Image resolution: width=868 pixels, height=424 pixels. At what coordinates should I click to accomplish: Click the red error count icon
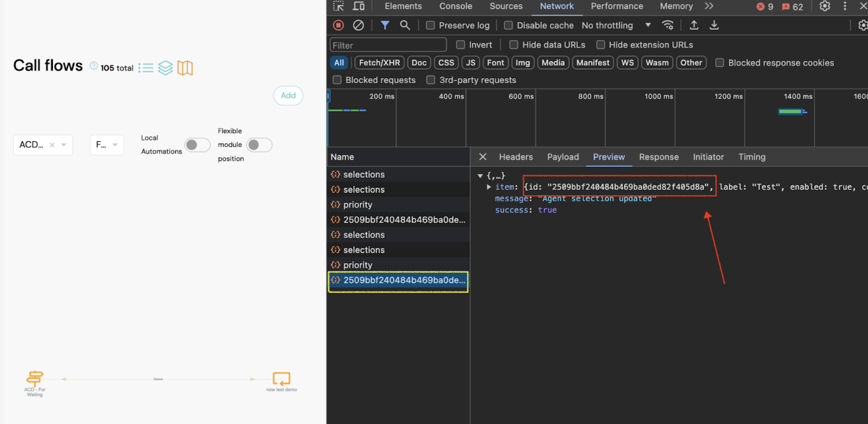click(x=760, y=7)
